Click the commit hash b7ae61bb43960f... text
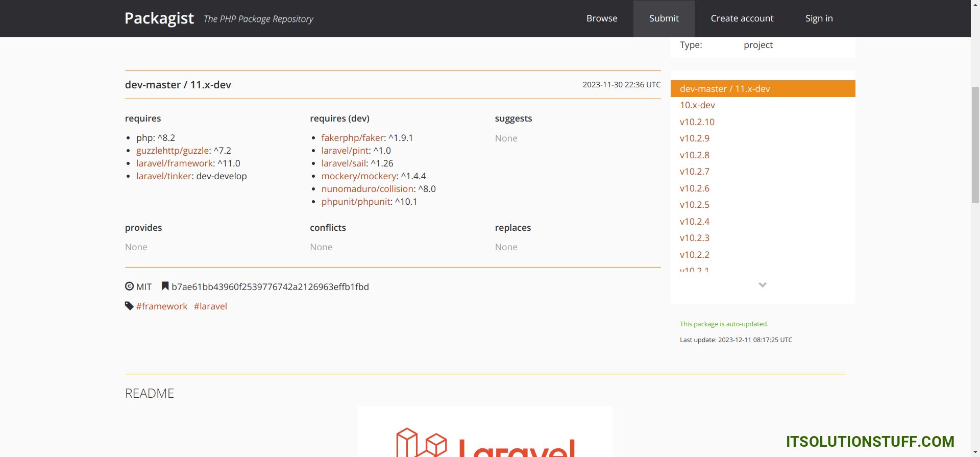This screenshot has height=457, width=980. click(x=270, y=287)
